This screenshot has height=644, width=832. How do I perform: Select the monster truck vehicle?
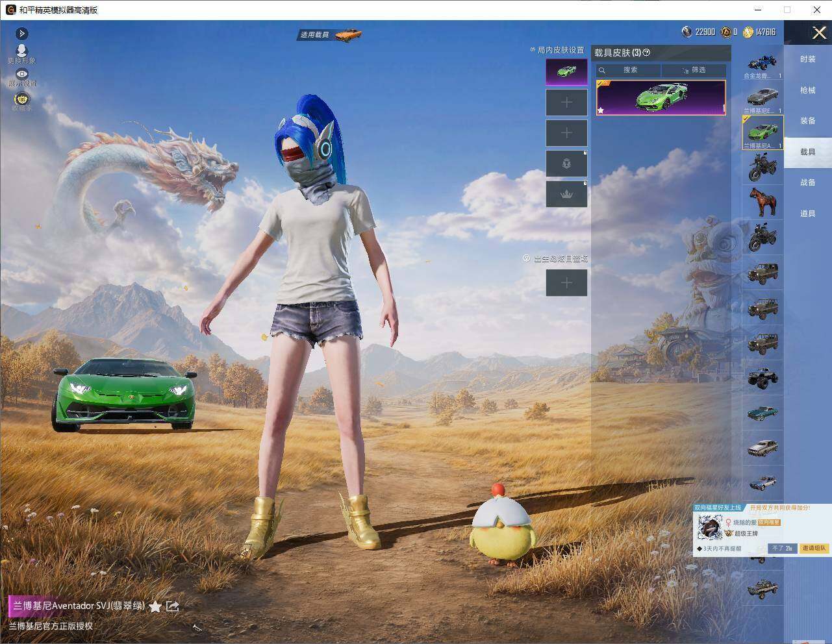coord(763,377)
